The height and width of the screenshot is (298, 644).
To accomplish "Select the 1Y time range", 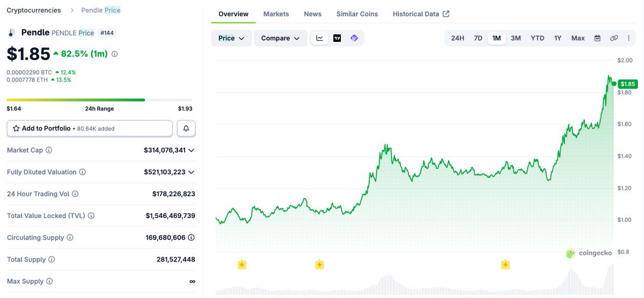I will 558,38.
